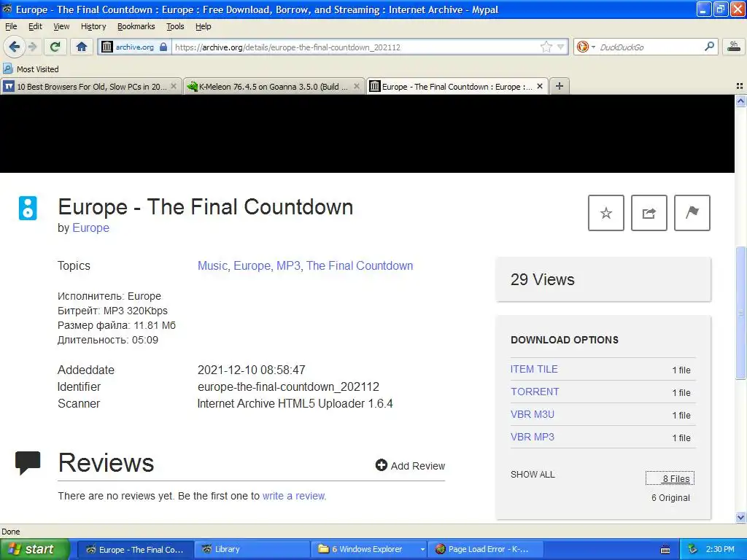Click the padlock security icon
This screenshot has height=560, width=747.
pyautogui.click(x=163, y=47)
